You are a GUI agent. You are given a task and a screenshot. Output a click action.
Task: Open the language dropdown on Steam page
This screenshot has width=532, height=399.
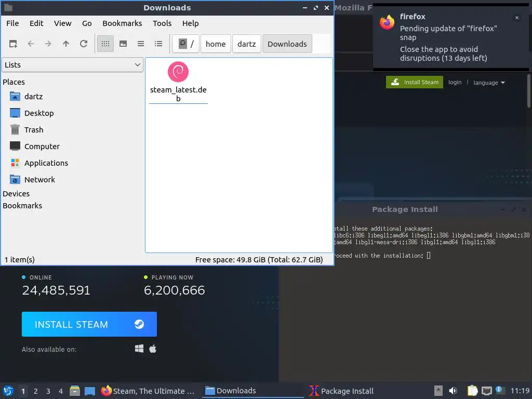489,83
